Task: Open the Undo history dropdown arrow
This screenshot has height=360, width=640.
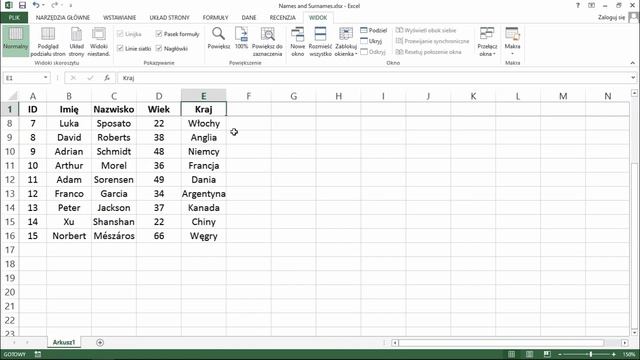Action: (x=43, y=5)
